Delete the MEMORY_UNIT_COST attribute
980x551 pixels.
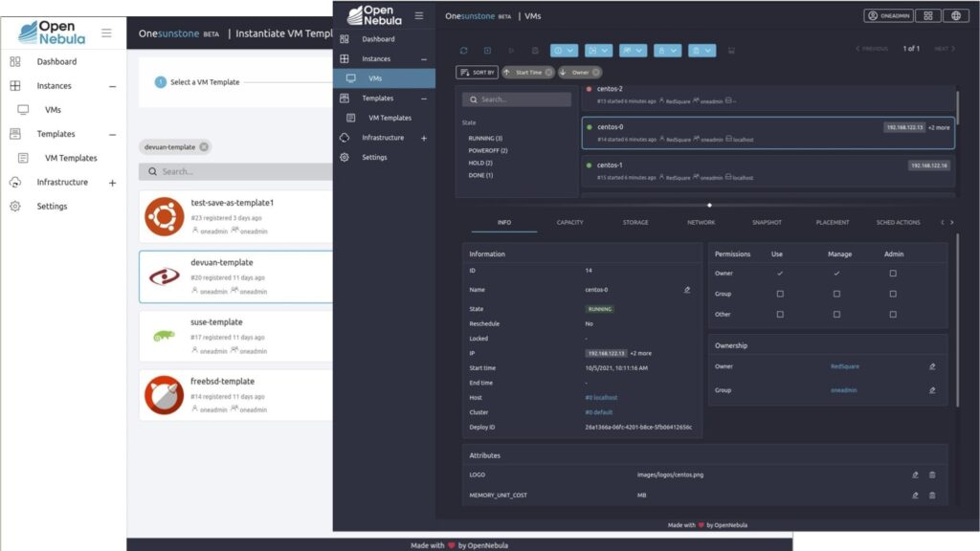pyautogui.click(x=932, y=496)
